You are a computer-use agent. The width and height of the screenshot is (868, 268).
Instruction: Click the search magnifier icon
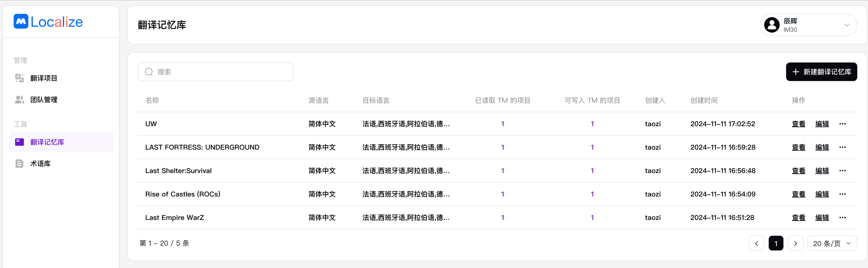point(148,72)
